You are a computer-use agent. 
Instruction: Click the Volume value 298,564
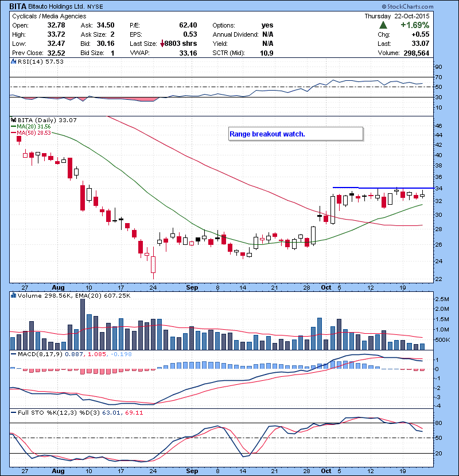click(x=417, y=53)
